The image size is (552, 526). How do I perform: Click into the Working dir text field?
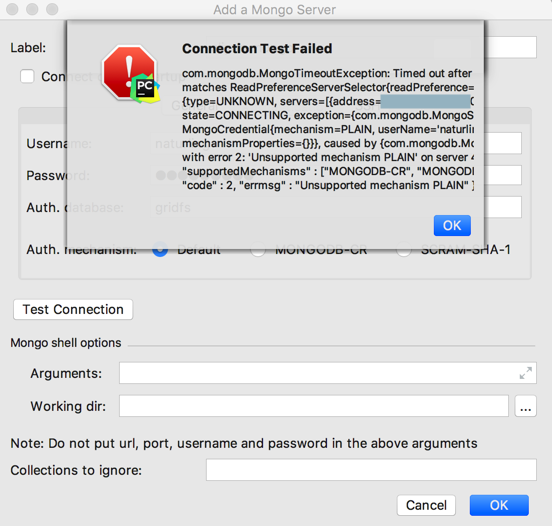(x=314, y=406)
